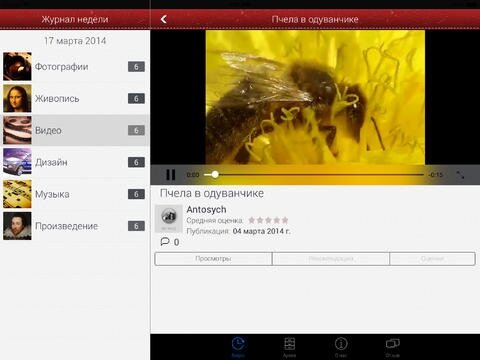Click the video progress slider knob

pos(215,174)
